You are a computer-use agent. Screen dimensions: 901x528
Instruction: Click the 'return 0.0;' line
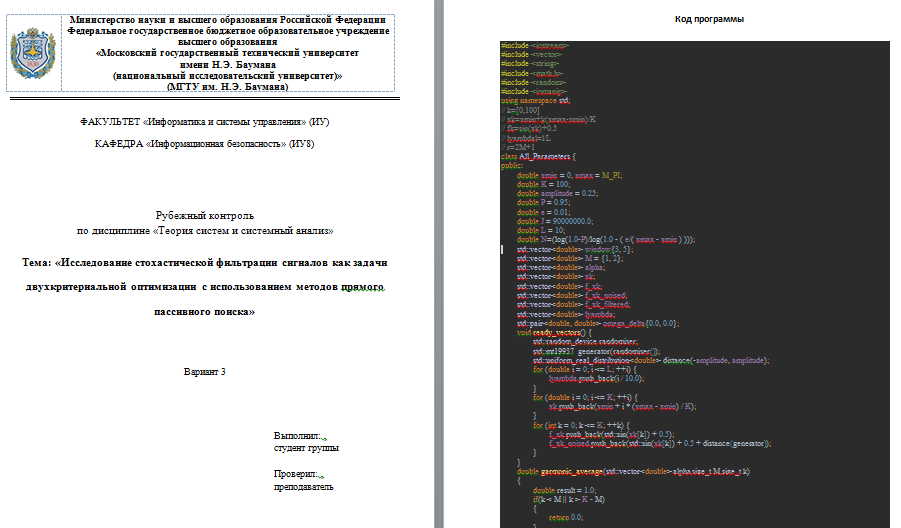coord(566,518)
